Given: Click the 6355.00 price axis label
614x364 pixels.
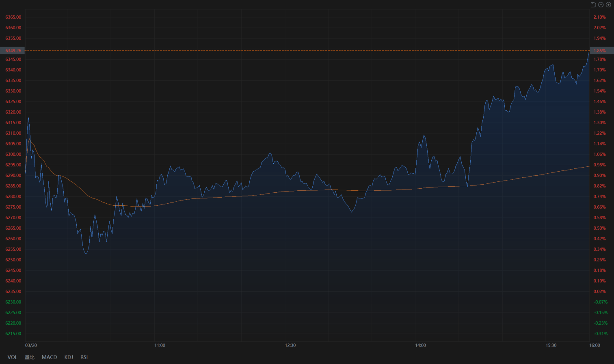Looking at the screenshot, I should click(13, 38).
